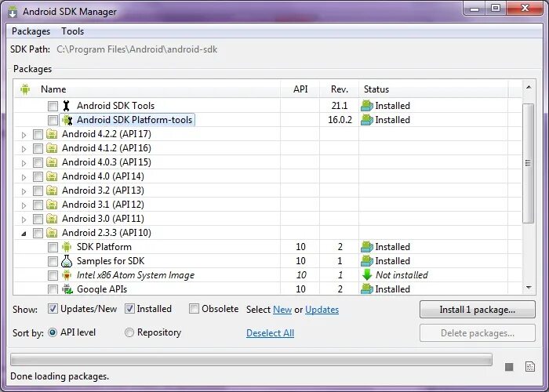The image size is (549, 392).
Task: Collapse the Android 2.3.3 (API 10) node
Action: coord(24,234)
